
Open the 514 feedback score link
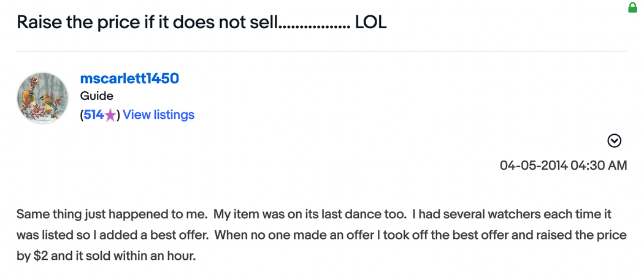tap(93, 115)
